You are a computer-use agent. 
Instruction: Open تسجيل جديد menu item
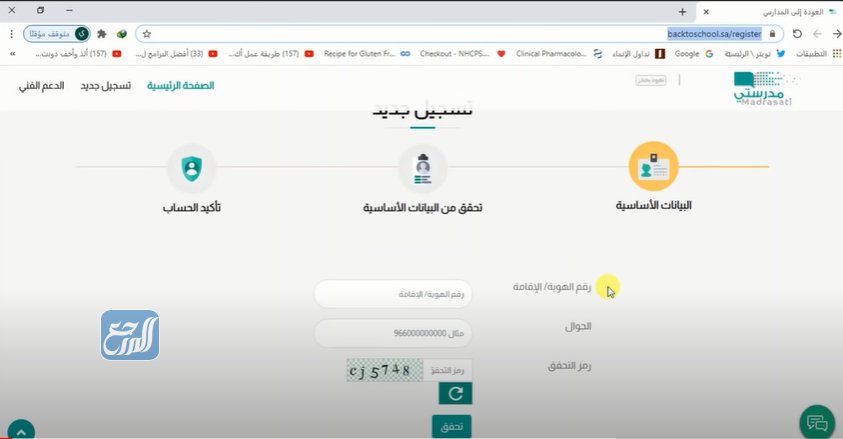pos(106,85)
